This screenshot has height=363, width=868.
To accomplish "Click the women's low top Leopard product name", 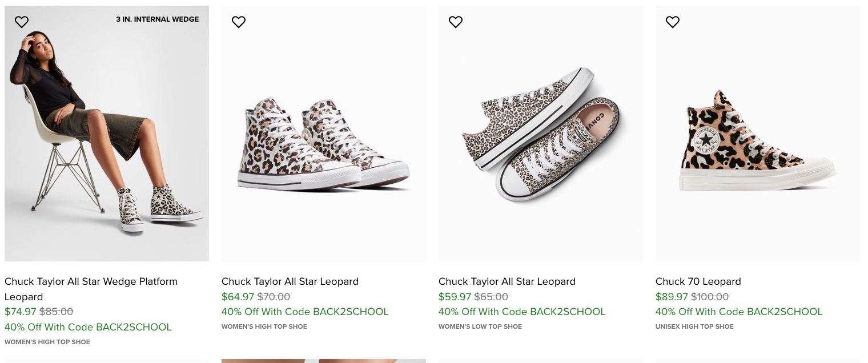I will [x=507, y=281].
